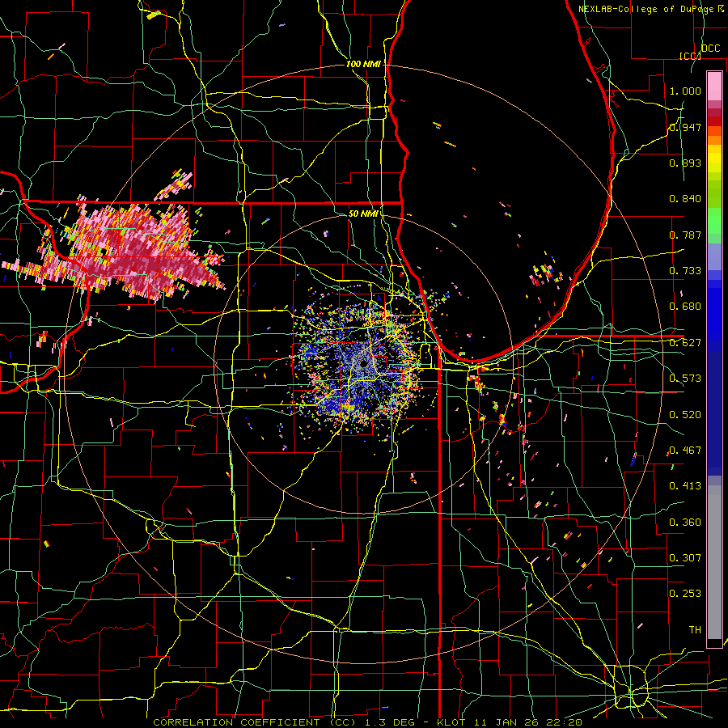Click the yellow segment of the color bar
The width and height of the screenshot is (728, 728).
[x=714, y=159]
